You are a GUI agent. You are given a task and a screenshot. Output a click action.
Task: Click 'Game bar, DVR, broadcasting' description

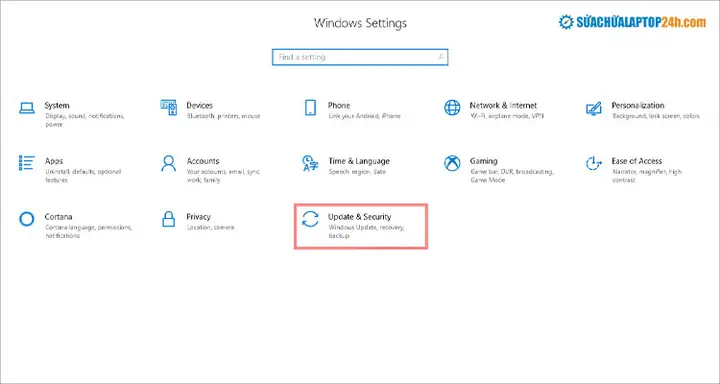coord(512,176)
